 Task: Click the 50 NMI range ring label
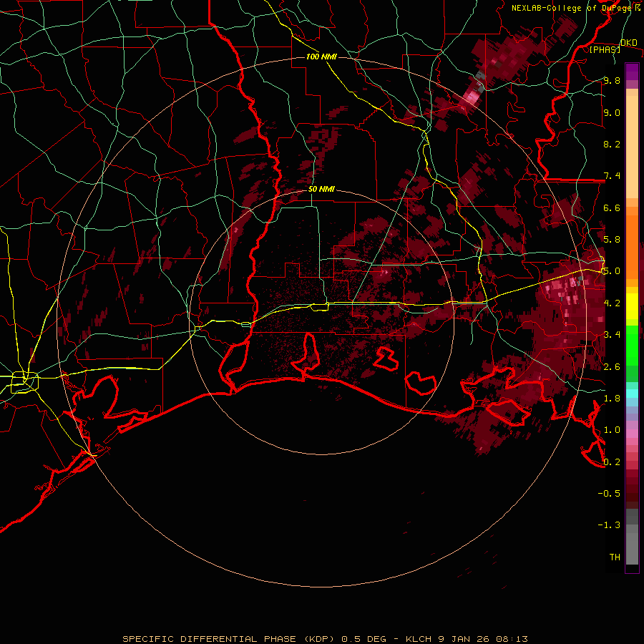(321, 190)
